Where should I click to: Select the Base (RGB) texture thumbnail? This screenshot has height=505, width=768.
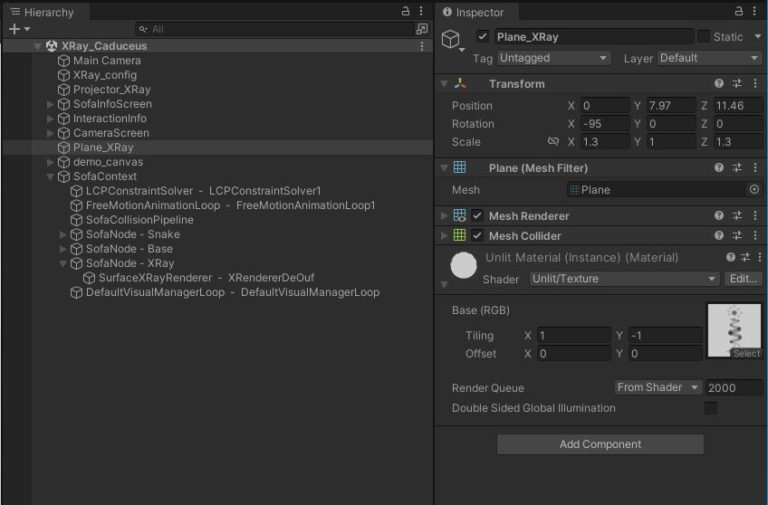coord(733,329)
